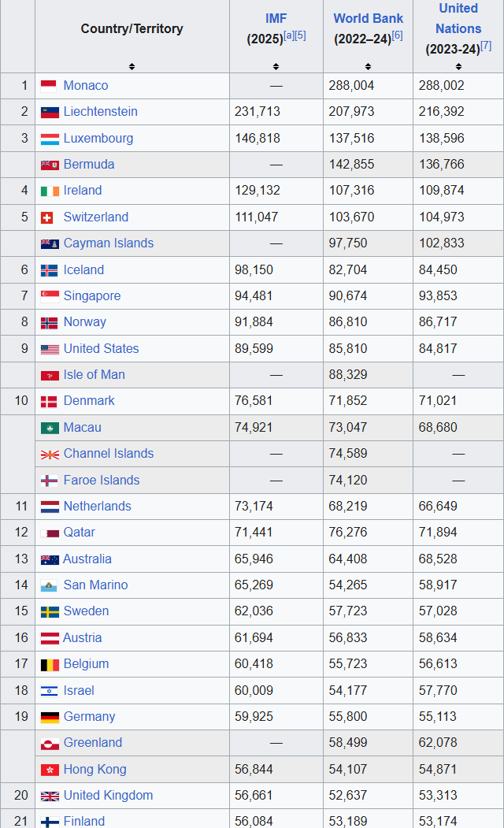Click the Singapore flag icon

pos(50,296)
